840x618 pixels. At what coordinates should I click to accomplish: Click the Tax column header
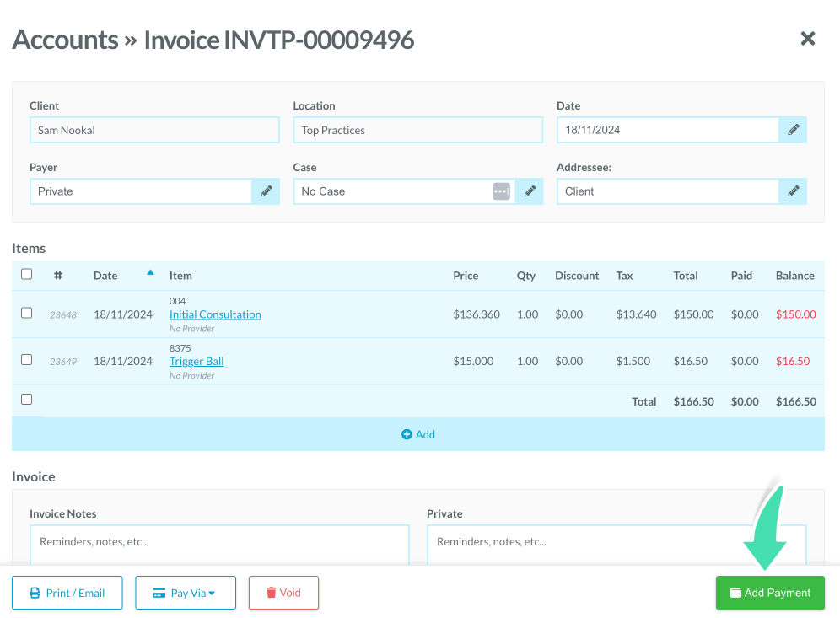624,275
